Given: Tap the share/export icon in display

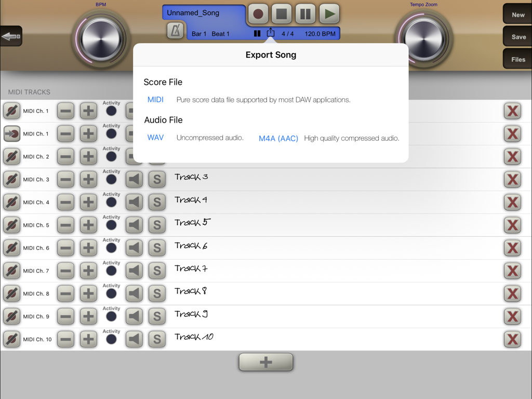Looking at the screenshot, I should click(271, 33).
